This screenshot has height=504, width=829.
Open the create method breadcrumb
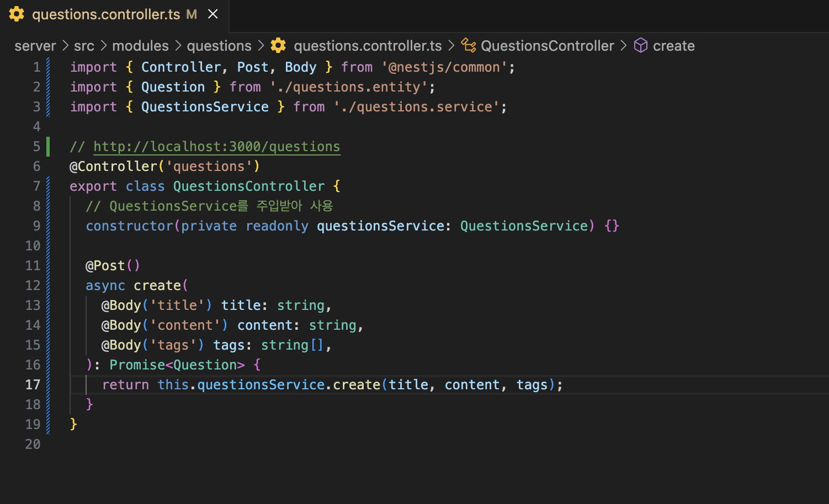click(x=673, y=46)
